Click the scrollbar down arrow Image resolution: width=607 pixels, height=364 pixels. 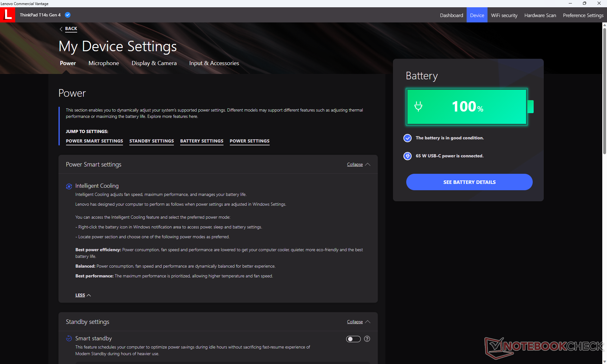coord(604,361)
